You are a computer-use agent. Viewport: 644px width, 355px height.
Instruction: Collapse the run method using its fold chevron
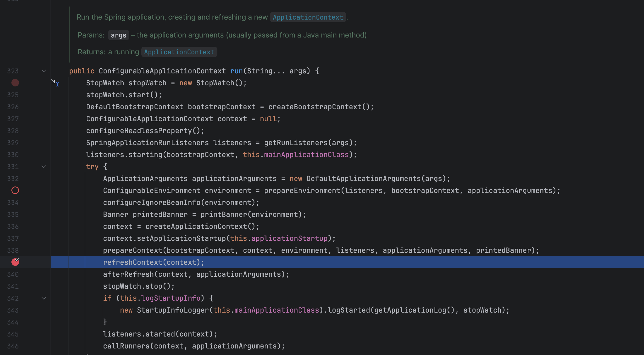[44, 71]
